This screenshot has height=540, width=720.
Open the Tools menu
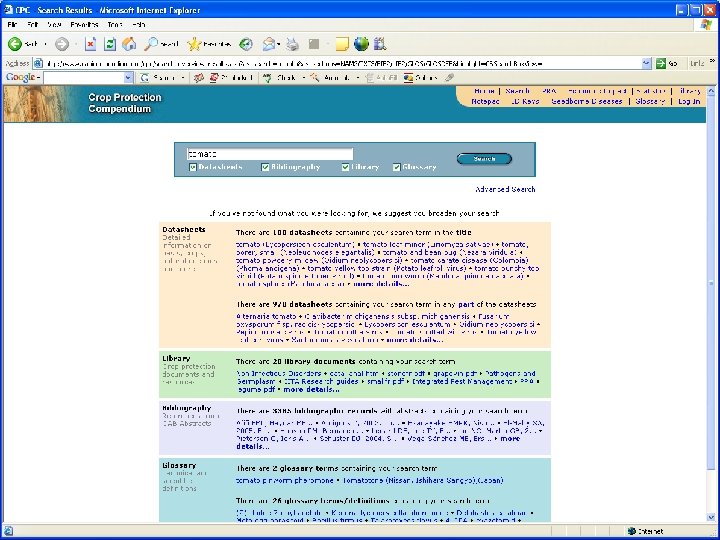[115, 24]
